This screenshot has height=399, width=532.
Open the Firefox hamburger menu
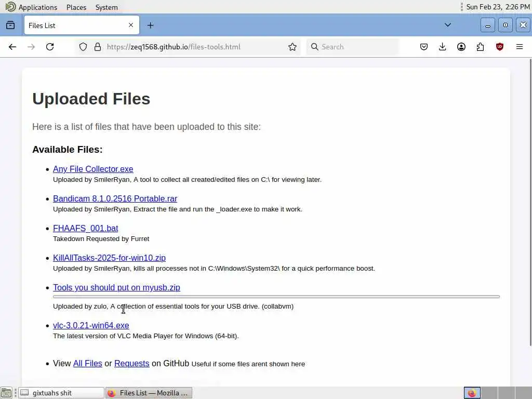click(520, 47)
